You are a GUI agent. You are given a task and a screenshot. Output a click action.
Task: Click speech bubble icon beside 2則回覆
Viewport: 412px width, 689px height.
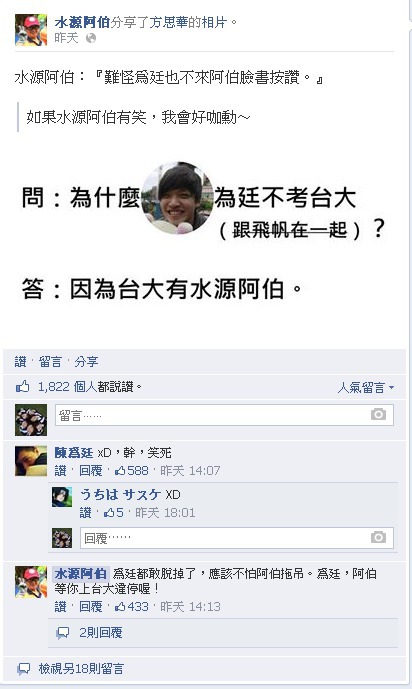(x=63, y=633)
